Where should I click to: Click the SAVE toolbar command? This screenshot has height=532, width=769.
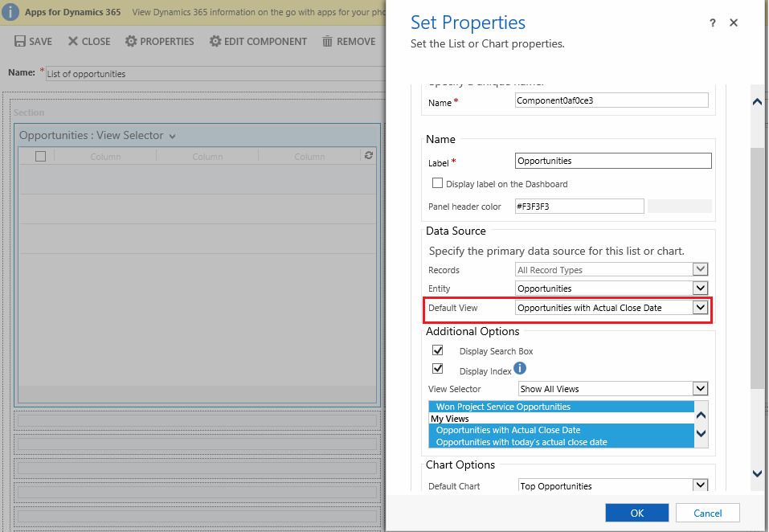[x=34, y=41]
